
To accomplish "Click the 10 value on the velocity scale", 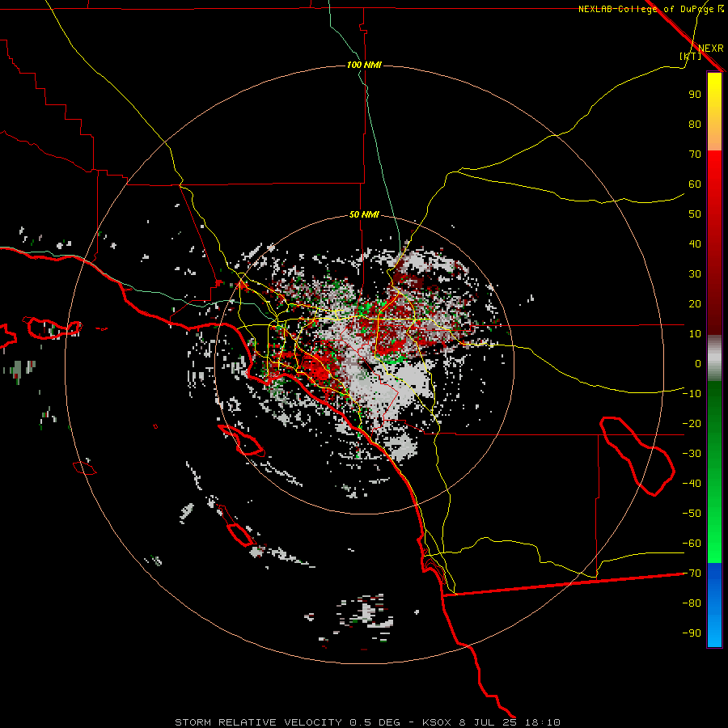I will click(695, 334).
